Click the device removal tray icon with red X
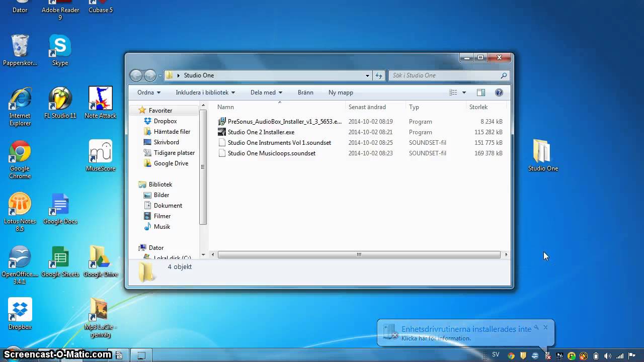644x362 pixels. click(x=548, y=355)
